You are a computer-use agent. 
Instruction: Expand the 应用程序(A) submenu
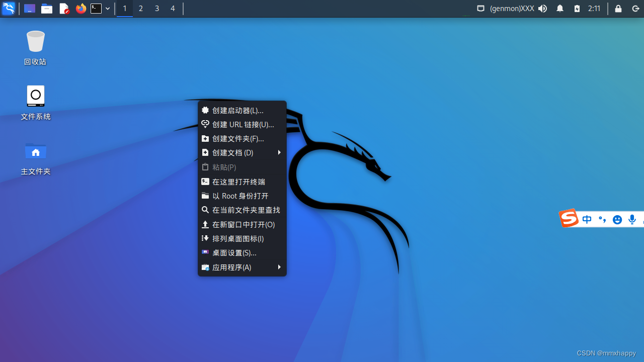point(242,267)
